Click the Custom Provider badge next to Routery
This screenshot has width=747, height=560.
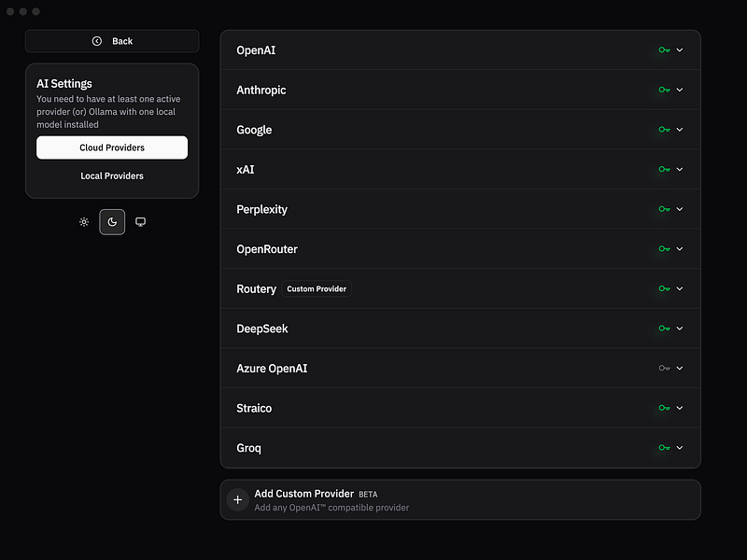[x=317, y=288]
